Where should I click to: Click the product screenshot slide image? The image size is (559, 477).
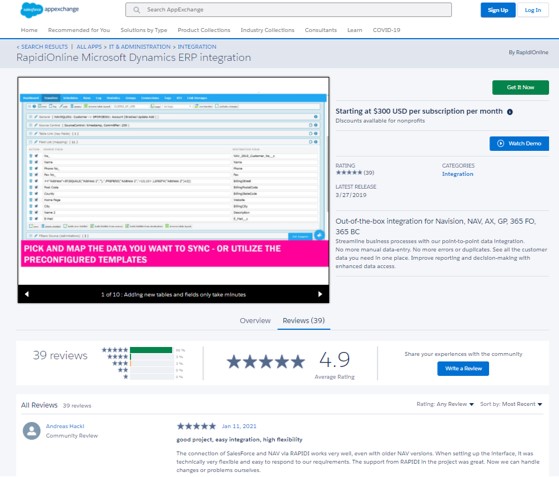[174, 181]
